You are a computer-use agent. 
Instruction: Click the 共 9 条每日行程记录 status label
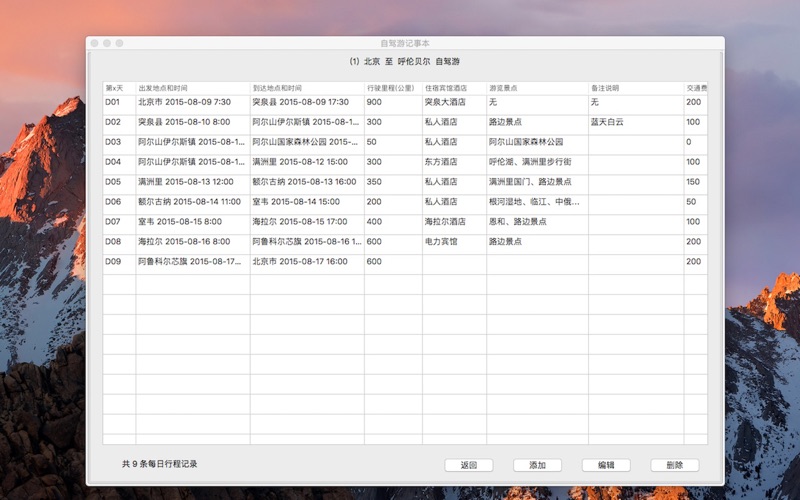tap(159, 464)
